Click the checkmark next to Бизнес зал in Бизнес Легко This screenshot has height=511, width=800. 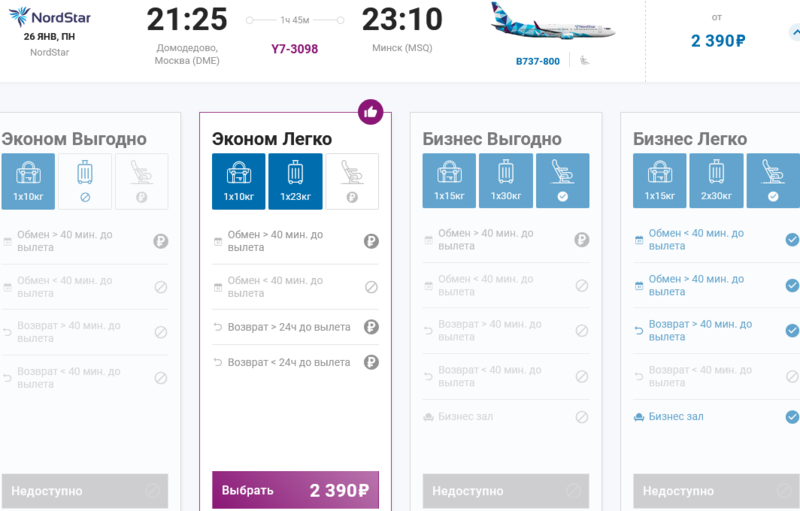[792, 417]
